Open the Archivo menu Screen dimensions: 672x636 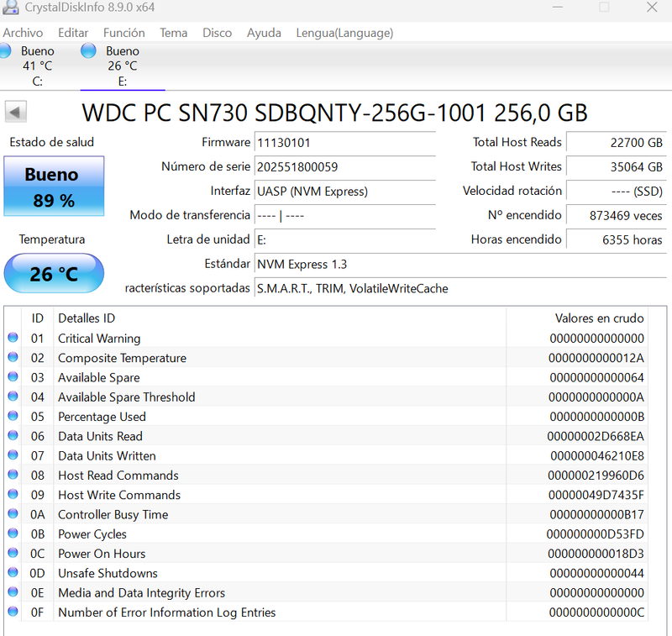(x=23, y=33)
